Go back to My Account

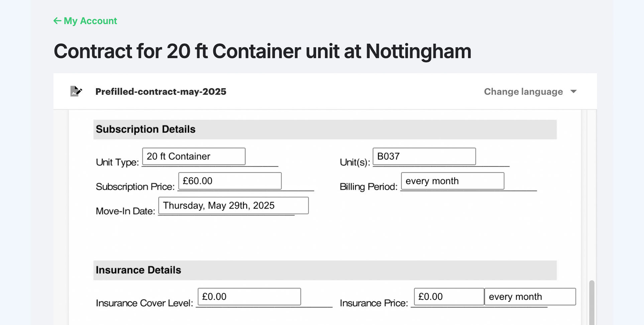click(90, 21)
